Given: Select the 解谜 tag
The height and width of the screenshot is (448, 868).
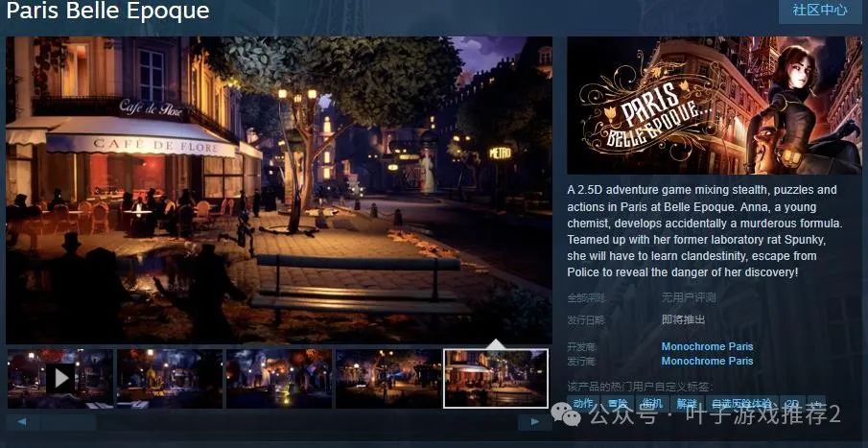Looking at the screenshot, I should click(687, 403).
